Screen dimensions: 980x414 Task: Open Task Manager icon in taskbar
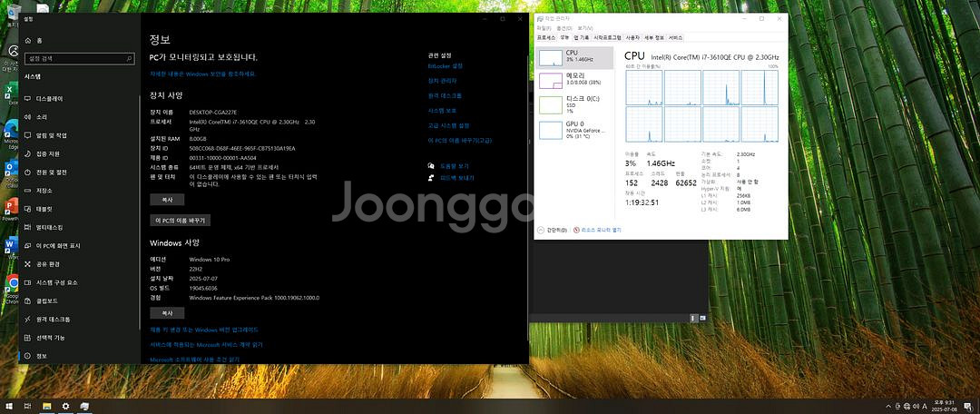point(84,407)
